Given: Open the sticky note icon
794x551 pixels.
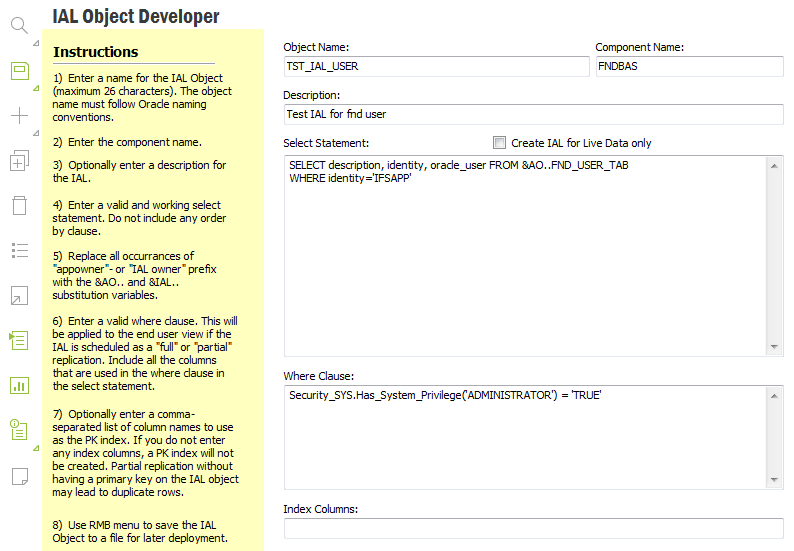Looking at the screenshot, I should click(19, 476).
